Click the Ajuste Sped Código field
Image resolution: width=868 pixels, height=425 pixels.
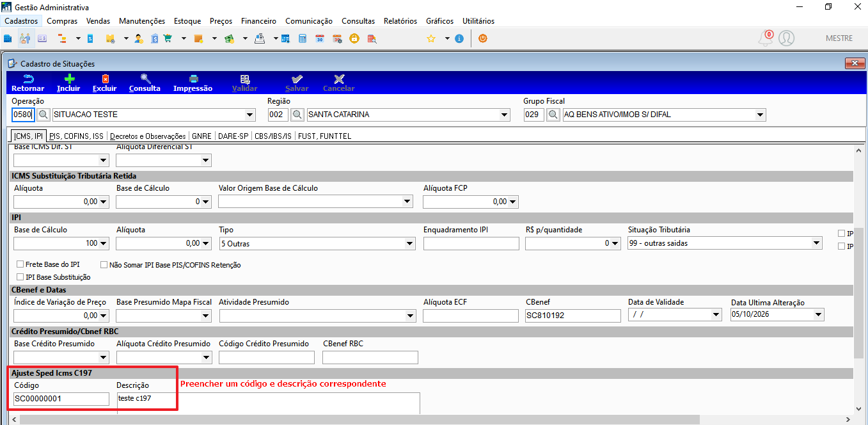(x=61, y=399)
